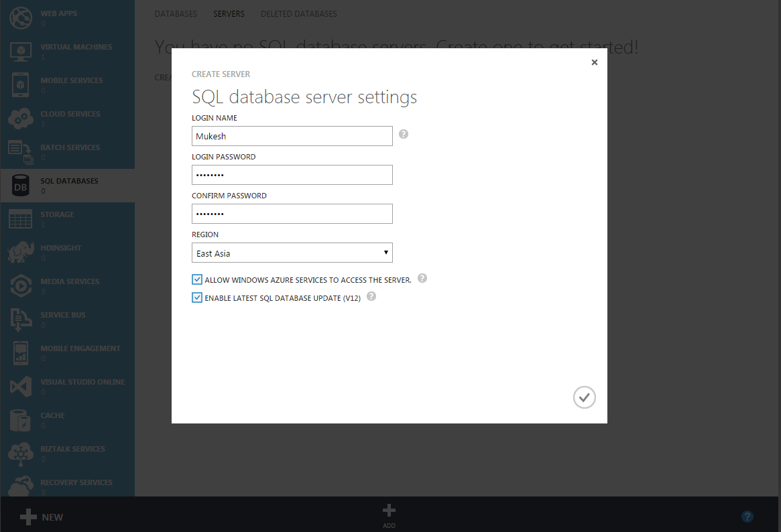Viewport: 781px width, 532px height.
Task: Click the ADD plus icon in bottom bar
Action: [x=389, y=510]
